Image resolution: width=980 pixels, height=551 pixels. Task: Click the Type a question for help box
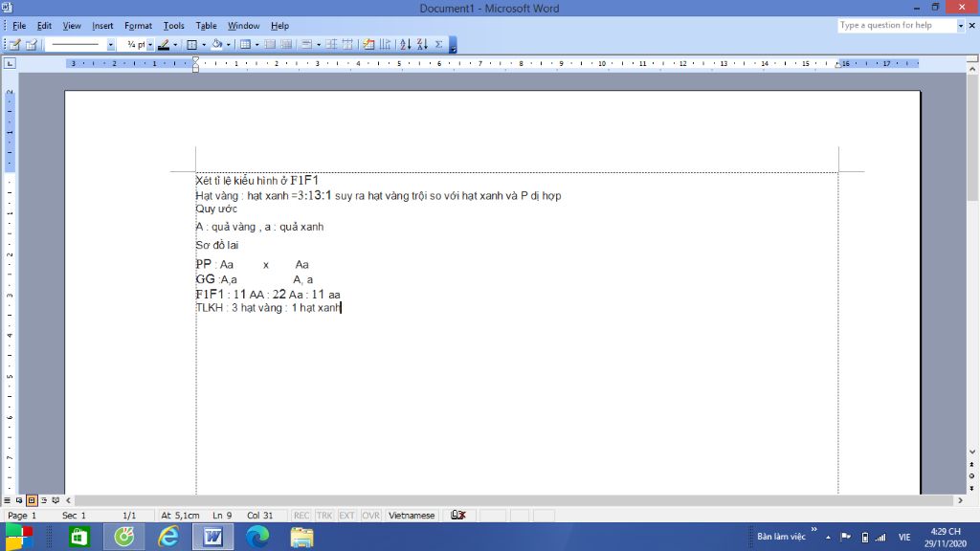point(897,26)
